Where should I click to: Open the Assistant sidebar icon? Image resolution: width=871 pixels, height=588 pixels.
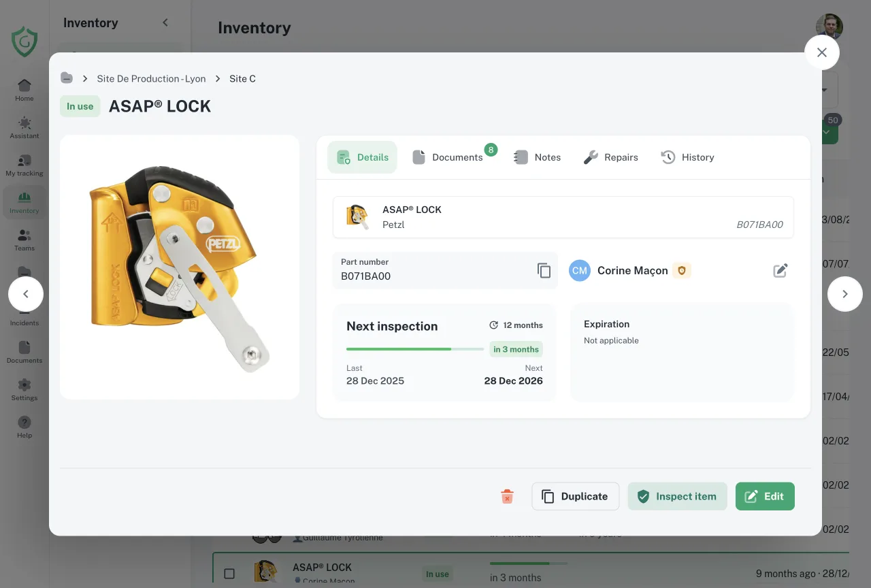pos(24,127)
